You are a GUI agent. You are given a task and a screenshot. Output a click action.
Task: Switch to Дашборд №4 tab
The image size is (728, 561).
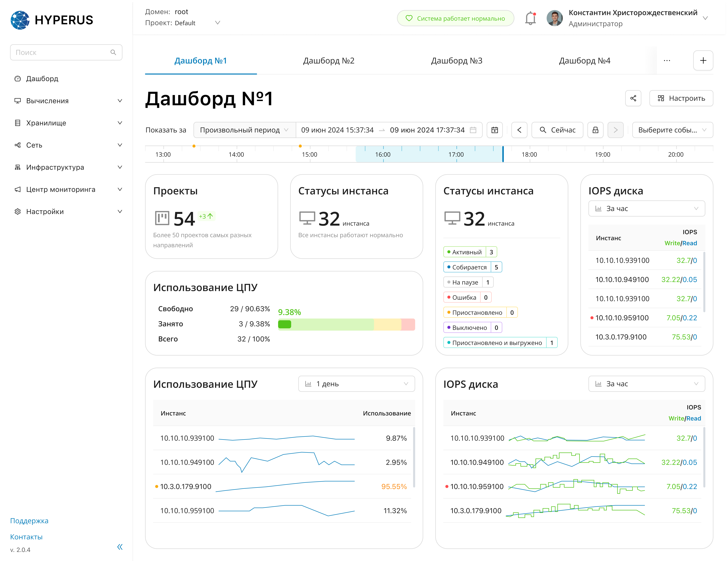point(585,61)
